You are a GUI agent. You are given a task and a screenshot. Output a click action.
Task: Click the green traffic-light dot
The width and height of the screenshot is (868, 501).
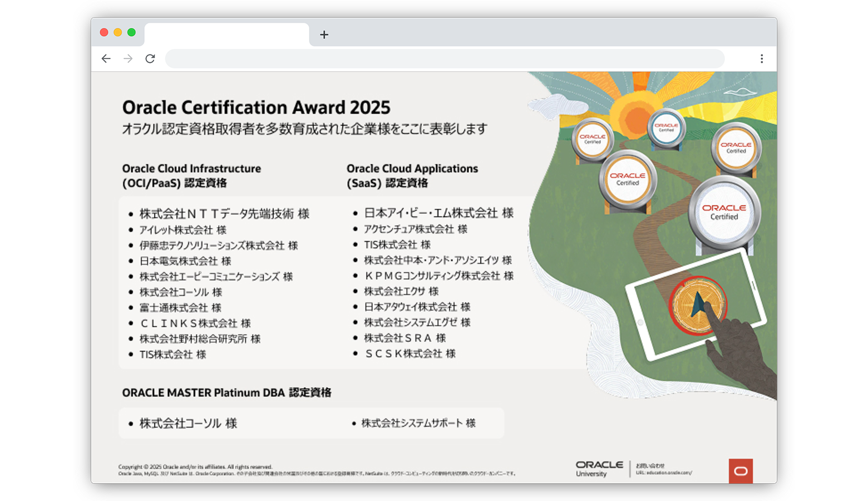point(130,32)
